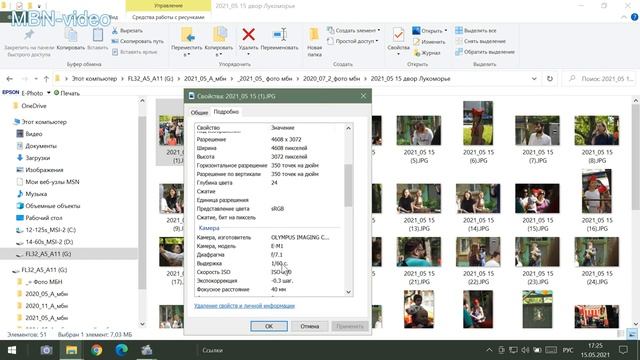Open the notification center icon
This screenshot has width=640, height=360.
click(623, 350)
